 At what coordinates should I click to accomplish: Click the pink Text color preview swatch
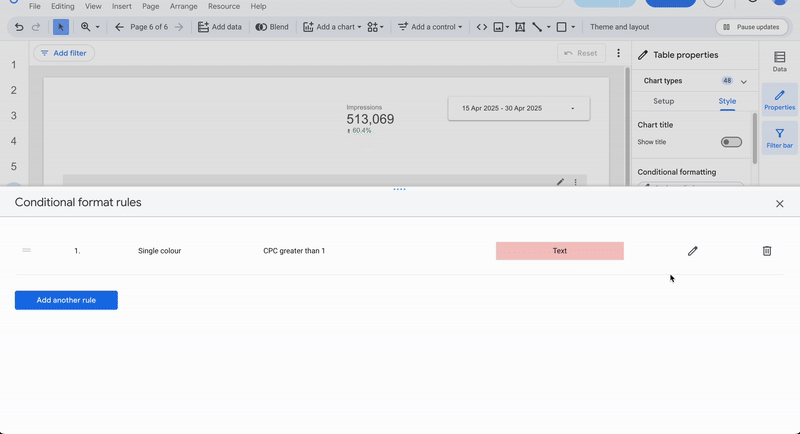coord(560,251)
